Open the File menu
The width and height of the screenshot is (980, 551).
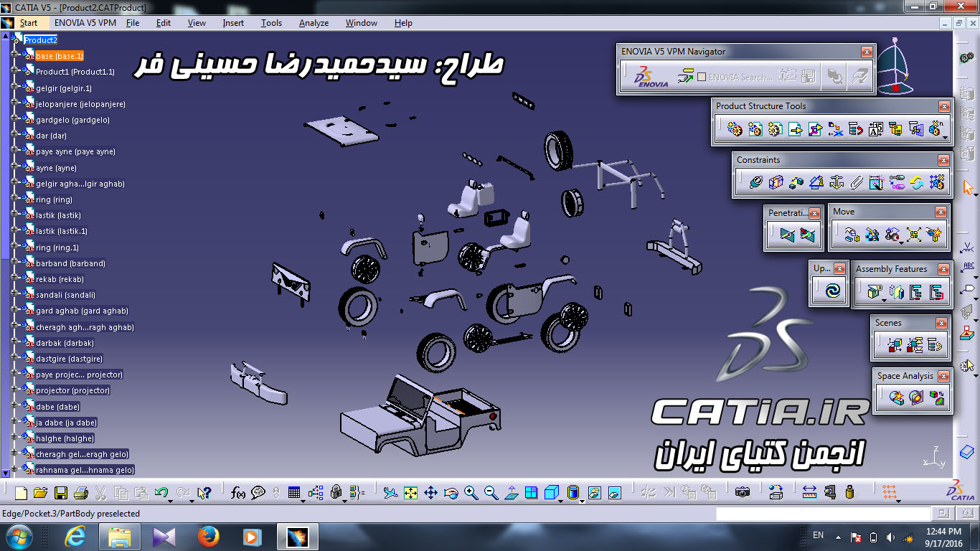click(133, 23)
